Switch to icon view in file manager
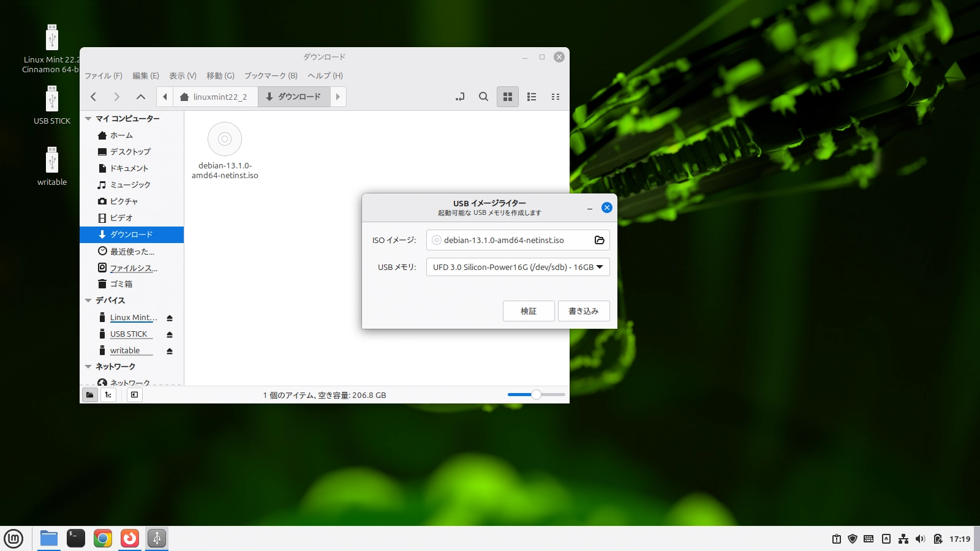The width and height of the screenshot is (980, 551). tap(507, 97)
